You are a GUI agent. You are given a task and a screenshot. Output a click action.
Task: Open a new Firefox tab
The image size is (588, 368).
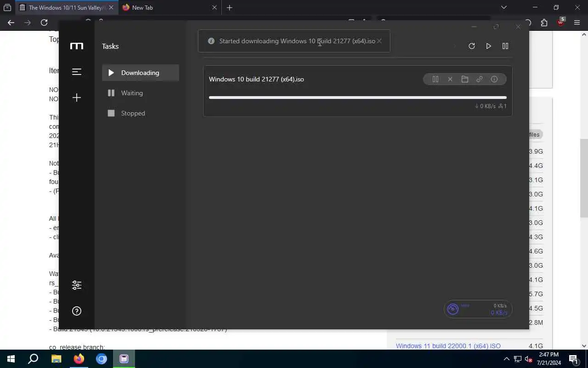tap(229, 8)
